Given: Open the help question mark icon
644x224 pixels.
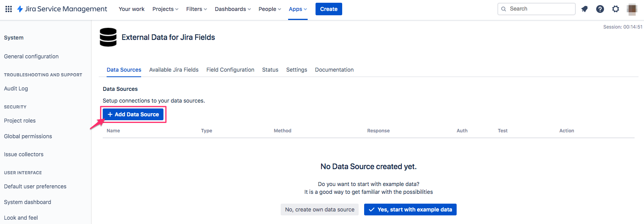Looking at the screenshot, I should (600, 9).
